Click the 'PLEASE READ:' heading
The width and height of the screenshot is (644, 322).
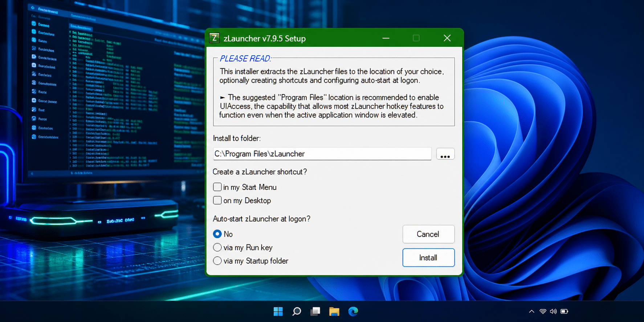pyautogui.click(x=245, y=58)
